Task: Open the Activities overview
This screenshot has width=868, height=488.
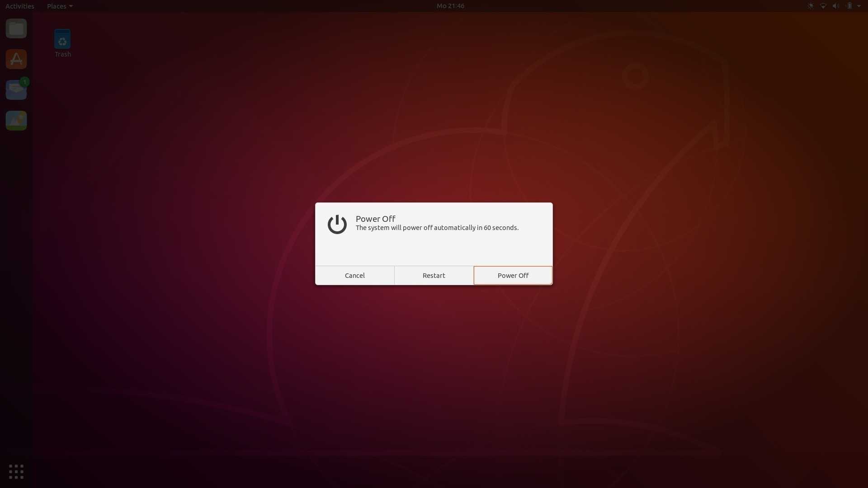Action: pyautogui.click(x=20, y=6)
